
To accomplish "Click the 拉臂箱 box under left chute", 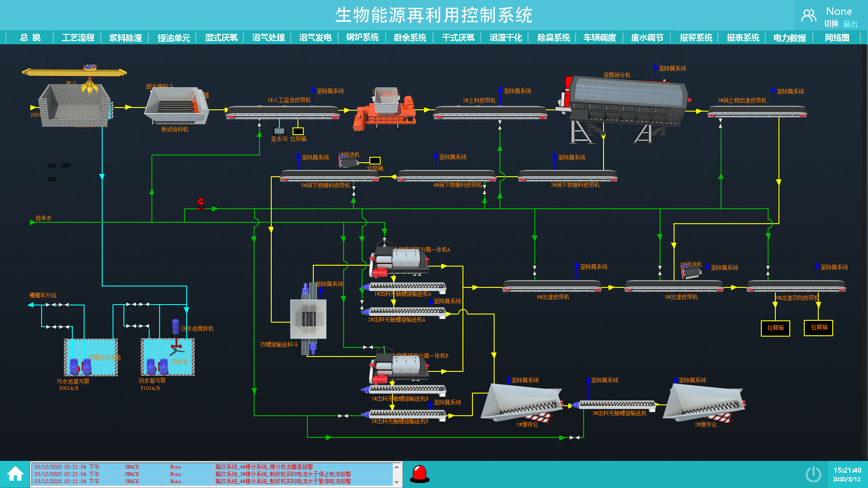I will (x=775, y=328).
